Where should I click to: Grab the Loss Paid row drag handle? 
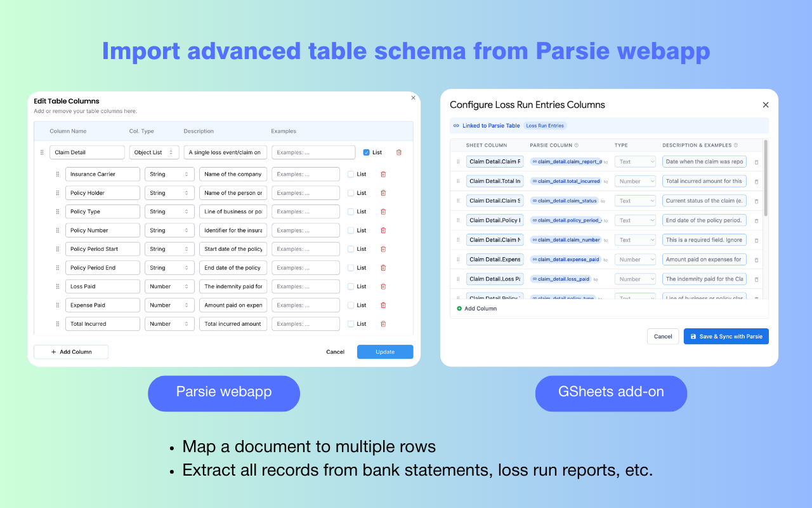point(57,286)
